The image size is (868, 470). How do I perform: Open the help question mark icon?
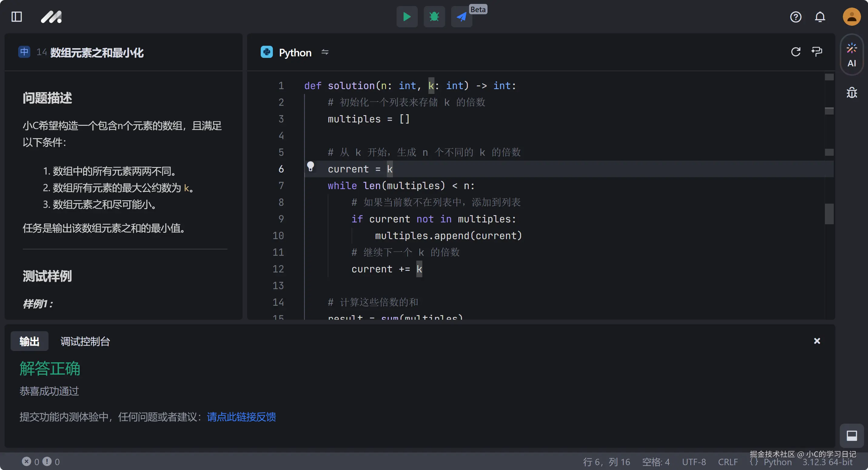pyautogui.click(x=796, y=17)
